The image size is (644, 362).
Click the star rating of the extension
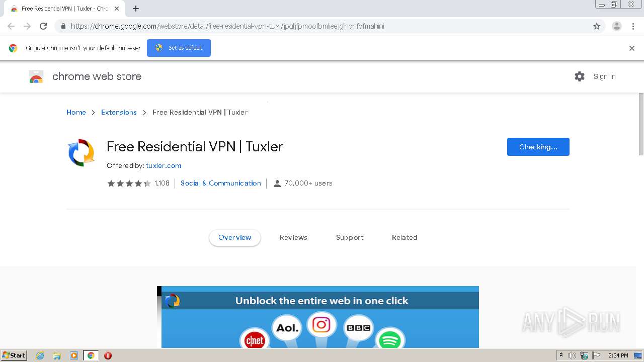(x=129, y=184)
